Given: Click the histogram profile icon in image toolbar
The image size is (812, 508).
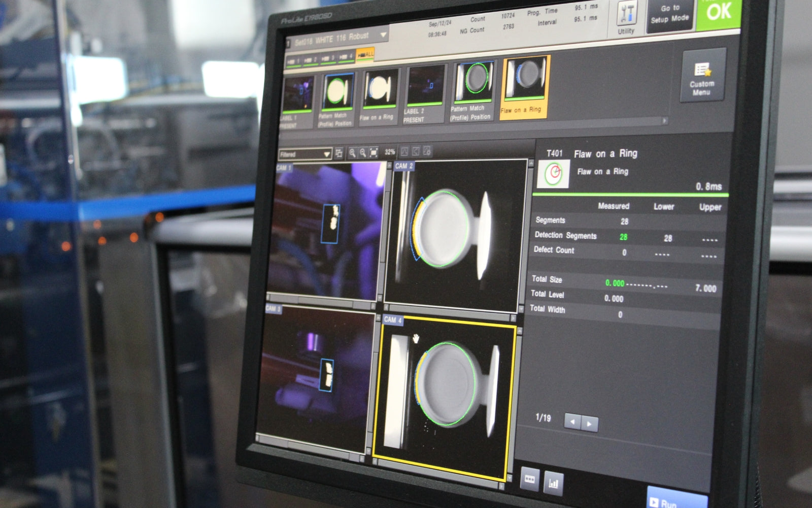Looking at the screenshot, I should 404,151.
